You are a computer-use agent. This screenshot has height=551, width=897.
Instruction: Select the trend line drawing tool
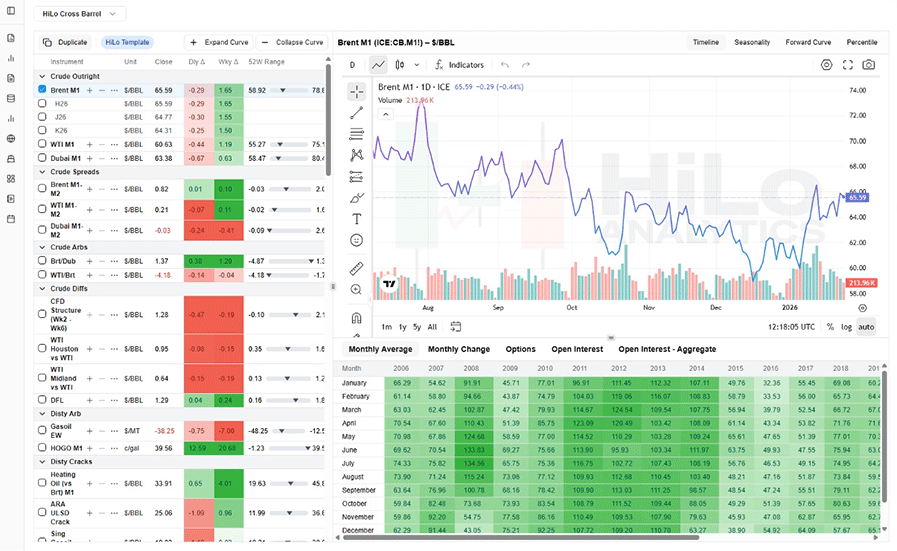coord(356,113)
